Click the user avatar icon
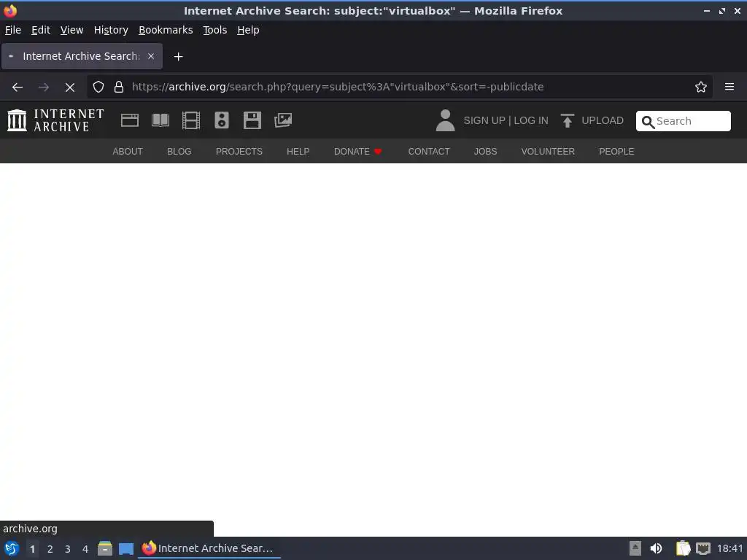 click(x=446, y=120)
